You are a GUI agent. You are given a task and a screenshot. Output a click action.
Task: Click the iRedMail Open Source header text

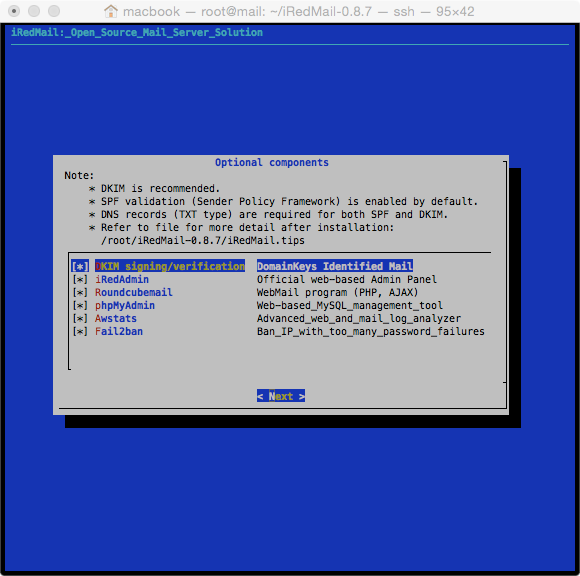[x=137, y=33]
